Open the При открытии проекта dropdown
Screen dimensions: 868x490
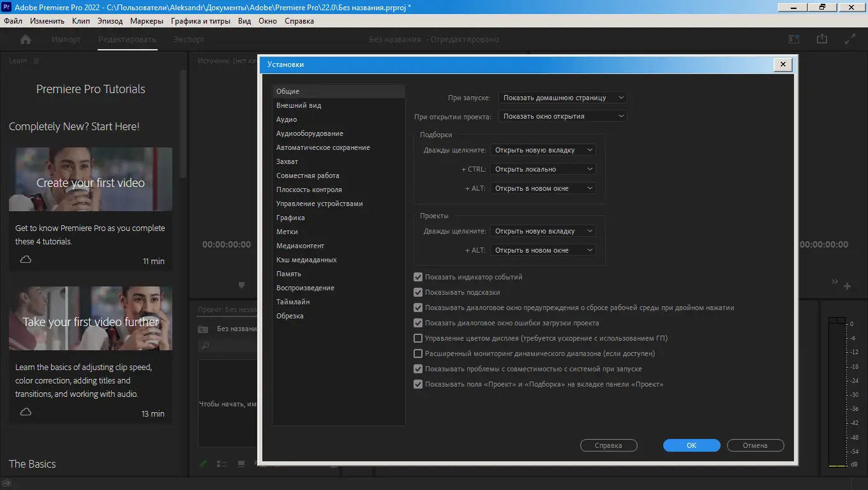pos(563,116)
